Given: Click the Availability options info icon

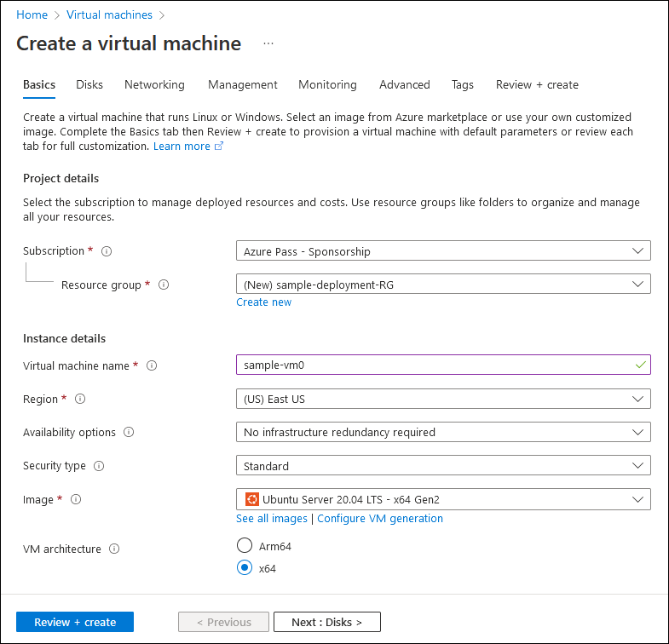Looking at the screenshot, I should click(129, 432).
